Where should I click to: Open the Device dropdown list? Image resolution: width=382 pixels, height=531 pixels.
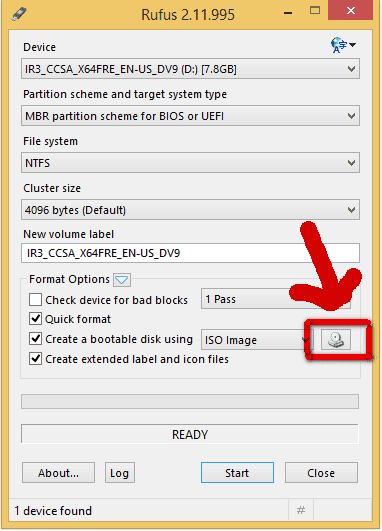190,69
